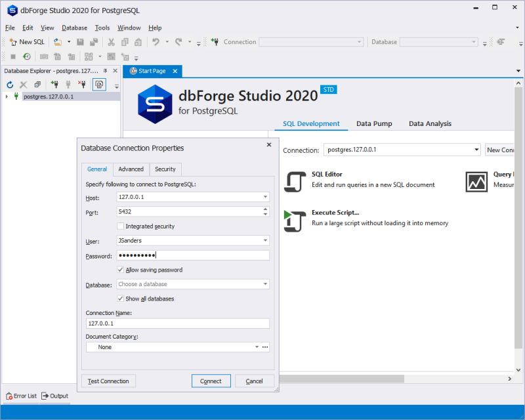Image resolution: width=525 pixels, height=420 pixels.
Task: Click the Cancel button in dialog
Action: 254,381
